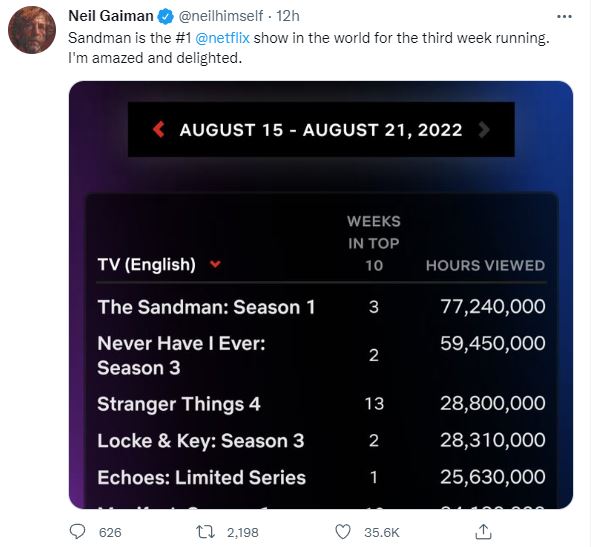Click the share upload icon
Image resolution: width=591 pixels, height=547 pixels.
click(483, 532)
